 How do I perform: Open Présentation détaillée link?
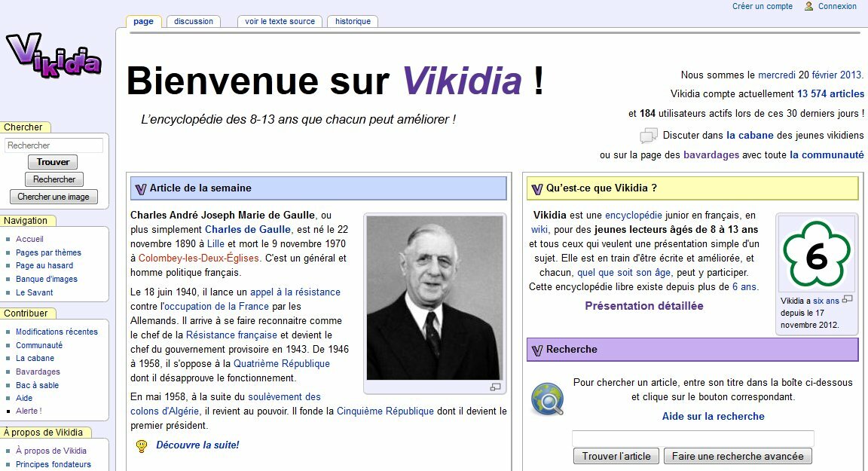(x=644, y=306)
